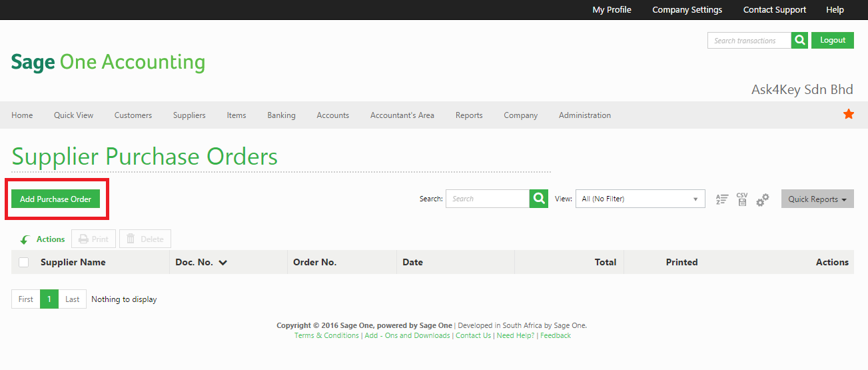Sort by Supplier Name column header
The height and width of the screenshot is (370, 868).
point(73,262)
